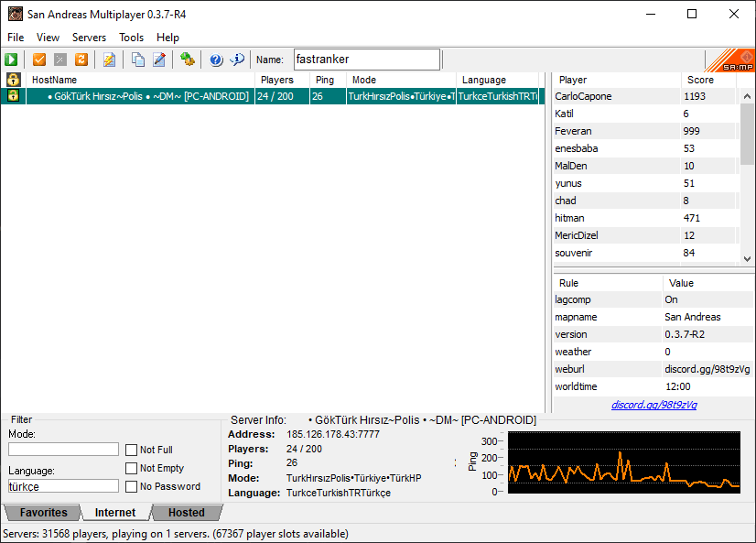Image resolution: width=756 pixels, height=543 pixels.
Task: Click the weather rule row
Action: [653, 352]
